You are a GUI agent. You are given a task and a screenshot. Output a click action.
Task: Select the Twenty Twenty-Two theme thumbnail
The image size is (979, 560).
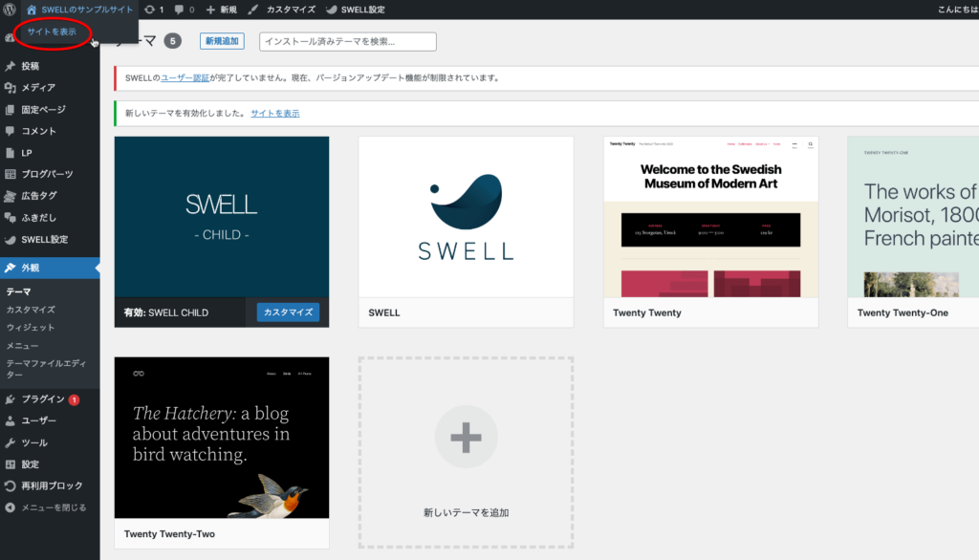pyautogui.click(x=222, y=438)
